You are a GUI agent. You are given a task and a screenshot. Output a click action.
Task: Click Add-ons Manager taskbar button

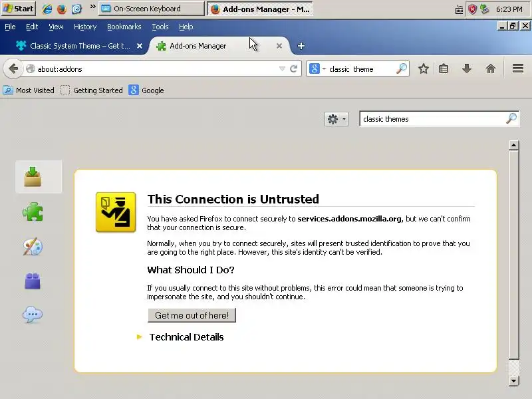click(259, 9)
